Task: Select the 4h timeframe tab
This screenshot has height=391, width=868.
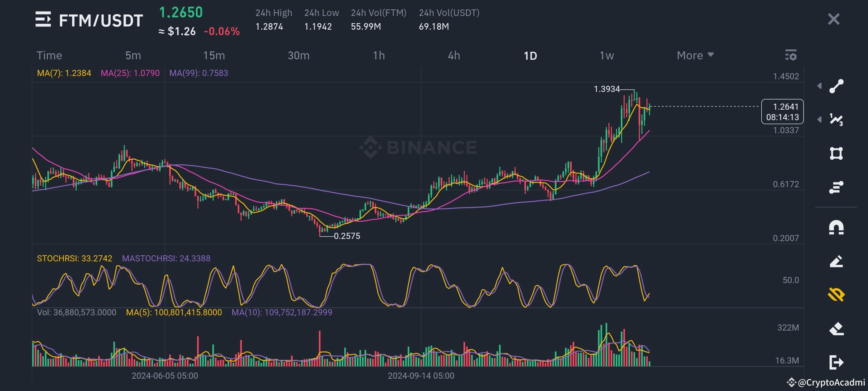Action: pos(454,55)
